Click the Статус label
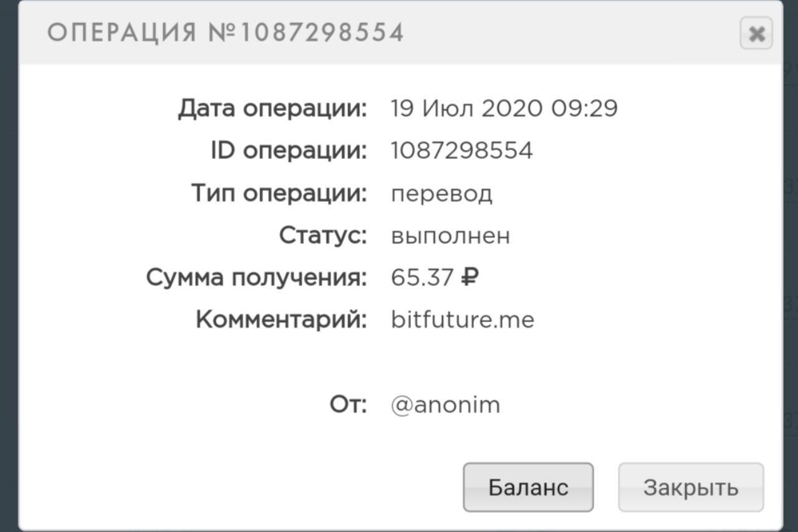Viewport: 798px width, 532px height. coord(323,235)
